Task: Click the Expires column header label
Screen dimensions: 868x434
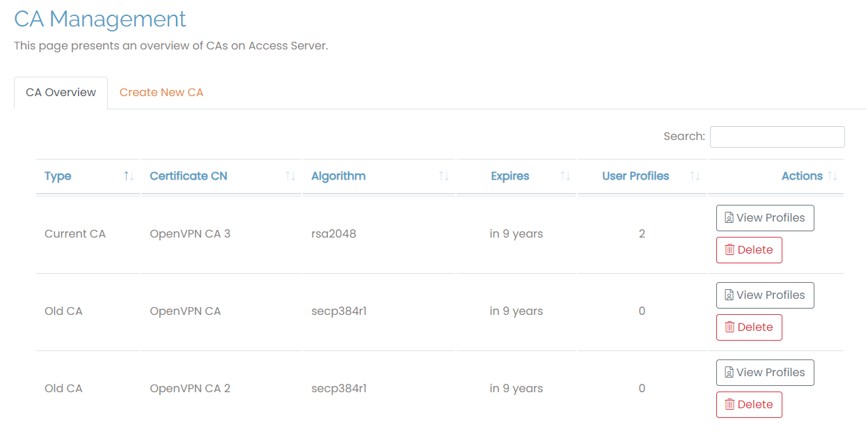Action: coord(510,176)
